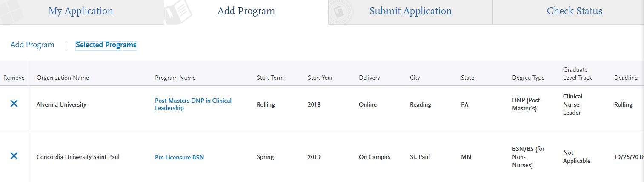Click the City column header
Image resolution: width=644 pixels, height=182 pixels.
pos(415,78)
